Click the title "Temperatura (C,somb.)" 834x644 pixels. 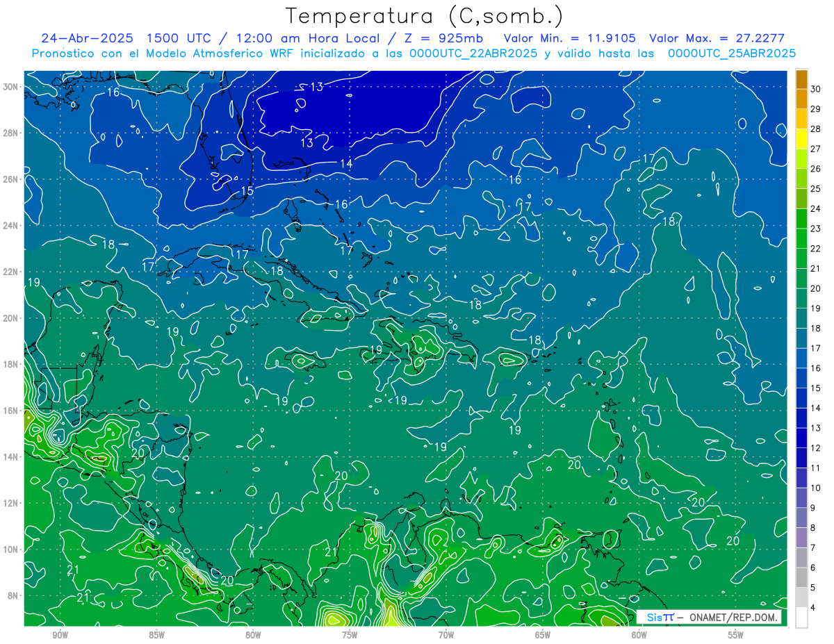[x=425, y=16]
